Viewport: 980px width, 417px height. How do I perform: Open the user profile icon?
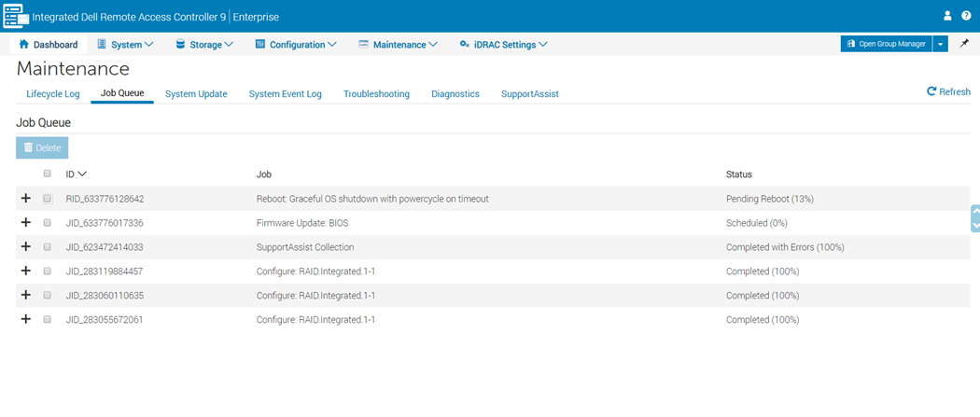click(947, 16)
